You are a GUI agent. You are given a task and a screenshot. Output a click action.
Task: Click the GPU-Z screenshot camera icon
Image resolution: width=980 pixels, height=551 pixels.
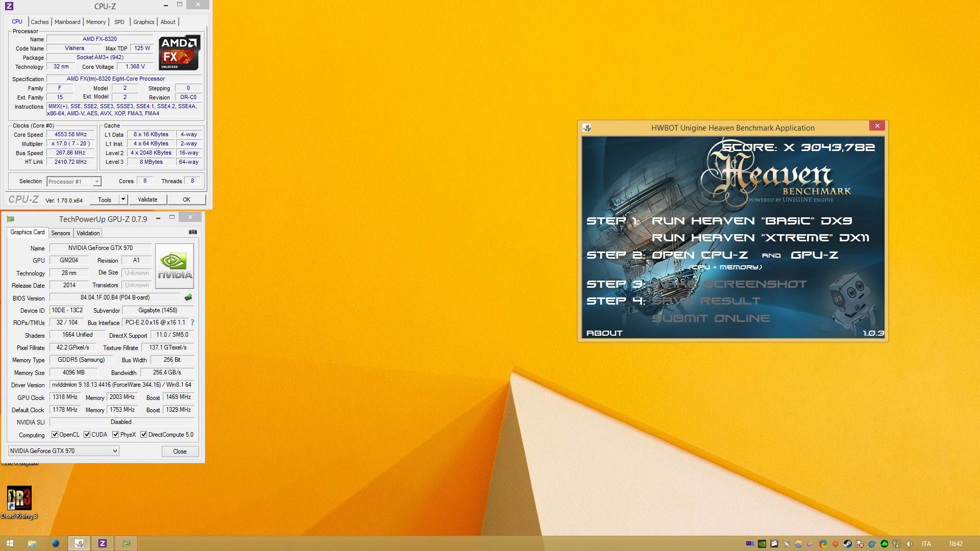click(192, 232)
